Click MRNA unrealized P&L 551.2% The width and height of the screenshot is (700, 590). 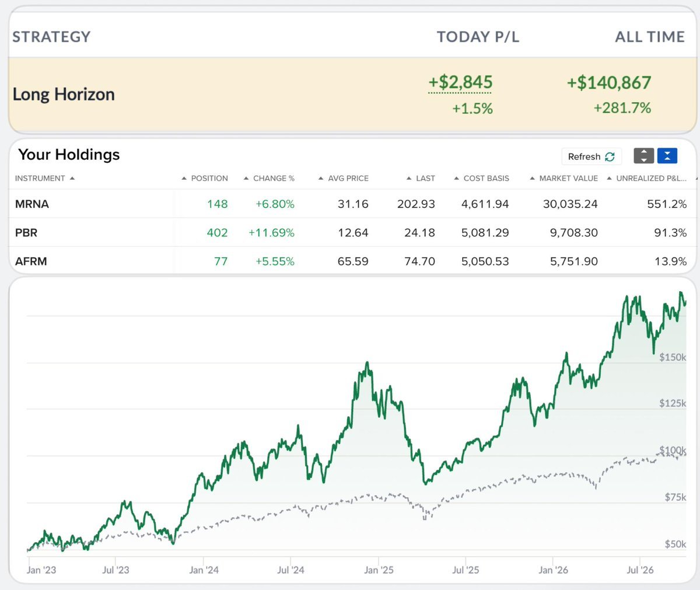(667, 204)
